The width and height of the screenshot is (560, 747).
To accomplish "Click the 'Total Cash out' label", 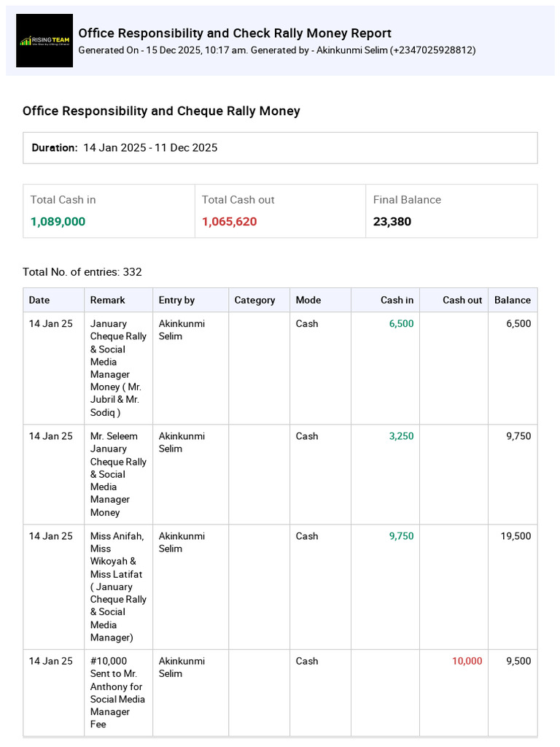I will pyautogui.click(x=238, y=200).
